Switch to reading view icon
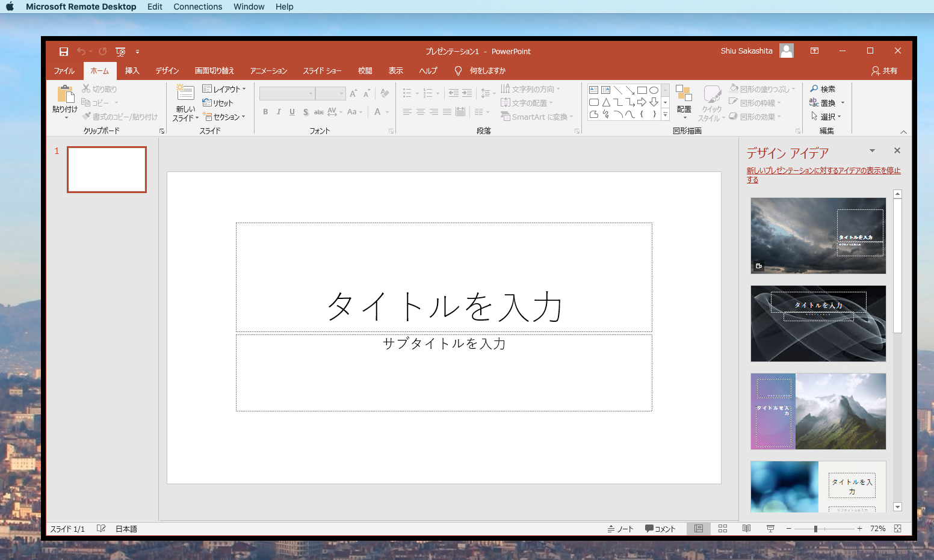934x560 pixels. coord(746,529)
